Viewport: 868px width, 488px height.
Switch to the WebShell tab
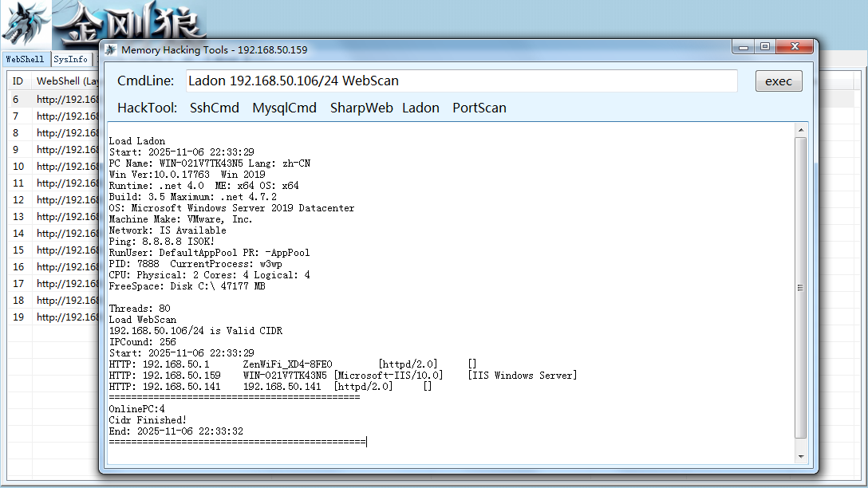click(25, 59)
